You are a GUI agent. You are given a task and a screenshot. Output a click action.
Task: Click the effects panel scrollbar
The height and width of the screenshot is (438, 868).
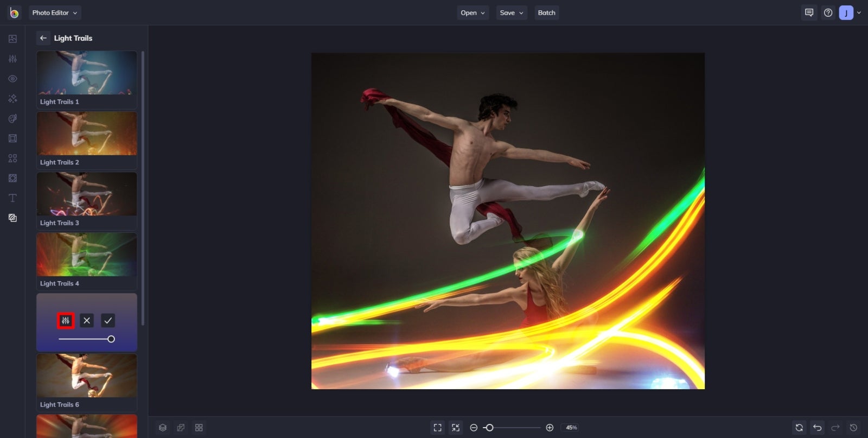click(143, 188)
